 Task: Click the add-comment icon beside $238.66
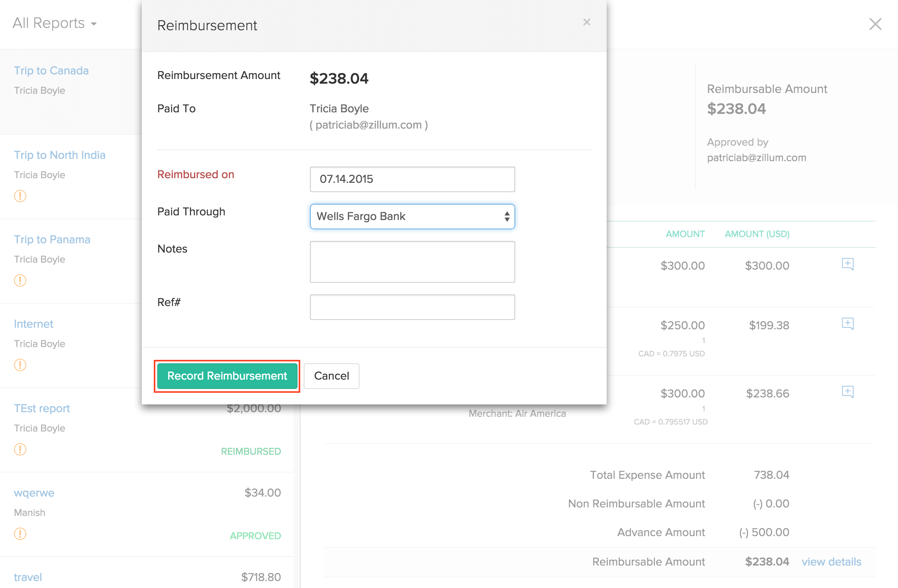(x=848, y=392)
